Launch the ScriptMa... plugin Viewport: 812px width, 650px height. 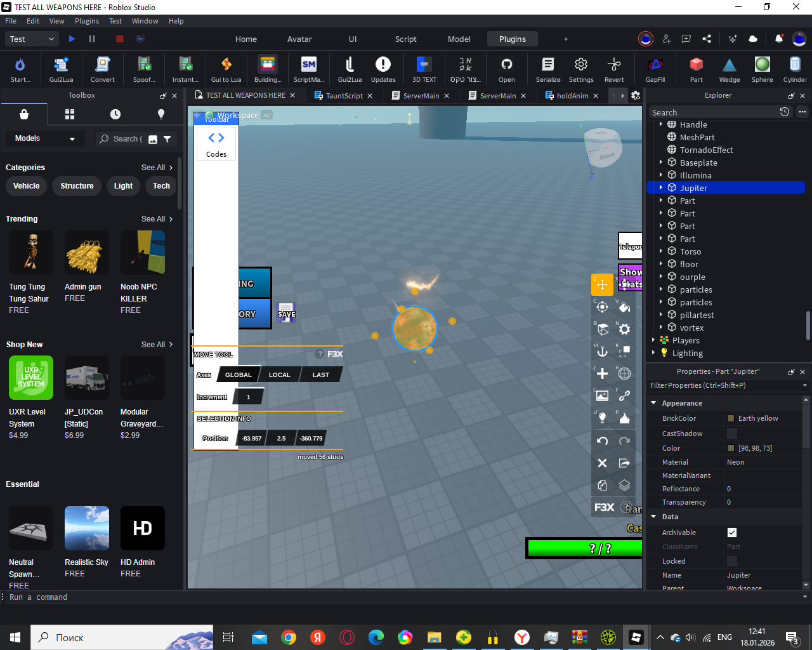(309, 69)
